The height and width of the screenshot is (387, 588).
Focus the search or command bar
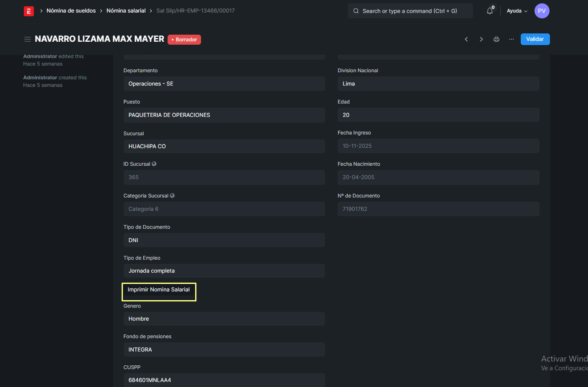click(410, 11)
